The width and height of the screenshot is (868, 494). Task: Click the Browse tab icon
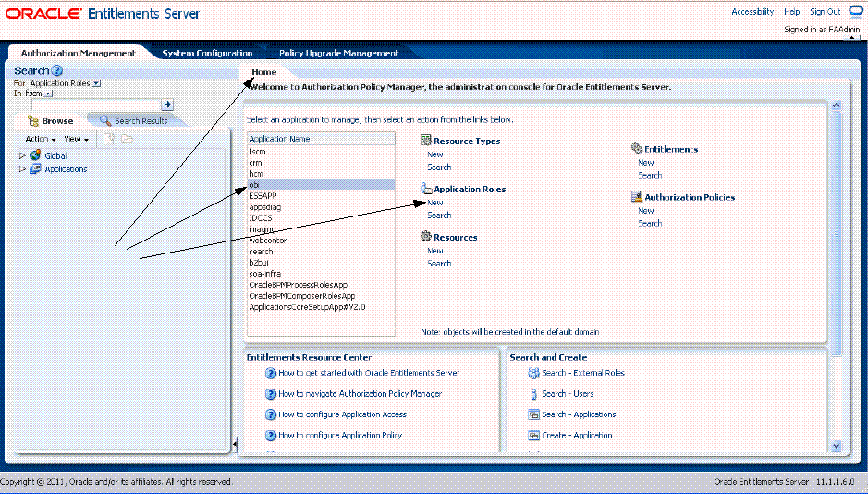[33, 121]
